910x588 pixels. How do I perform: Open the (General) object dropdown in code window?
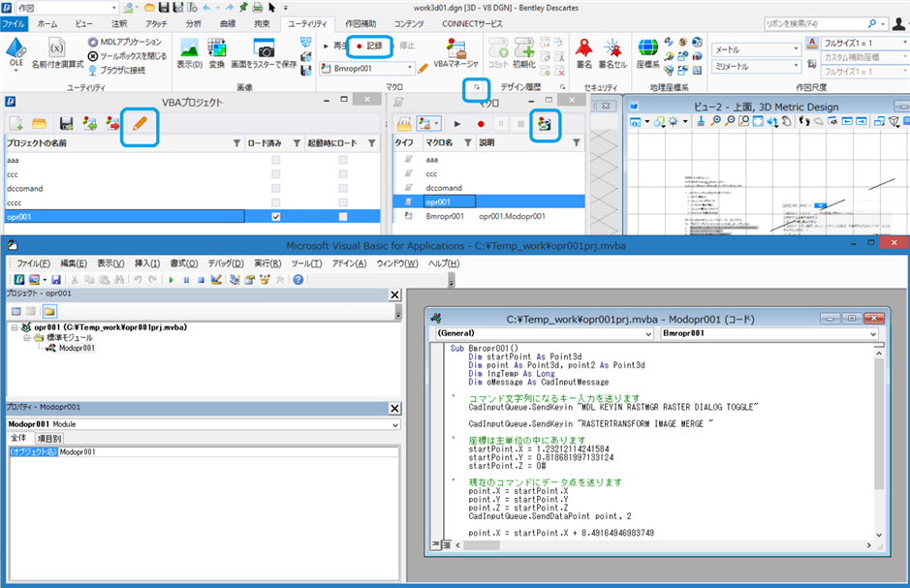point(545,333)
